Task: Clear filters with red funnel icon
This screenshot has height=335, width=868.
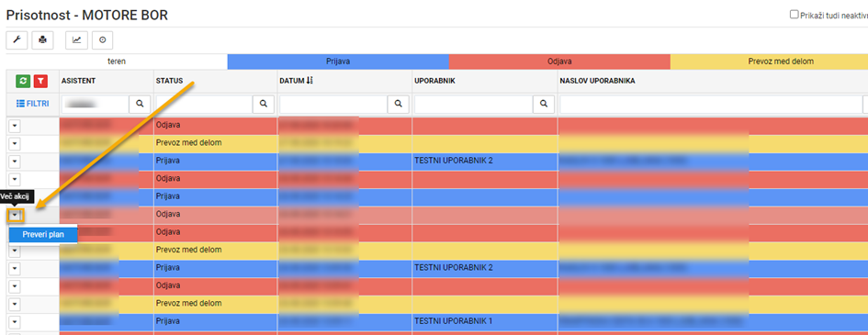Action: [x=40, y=82]
